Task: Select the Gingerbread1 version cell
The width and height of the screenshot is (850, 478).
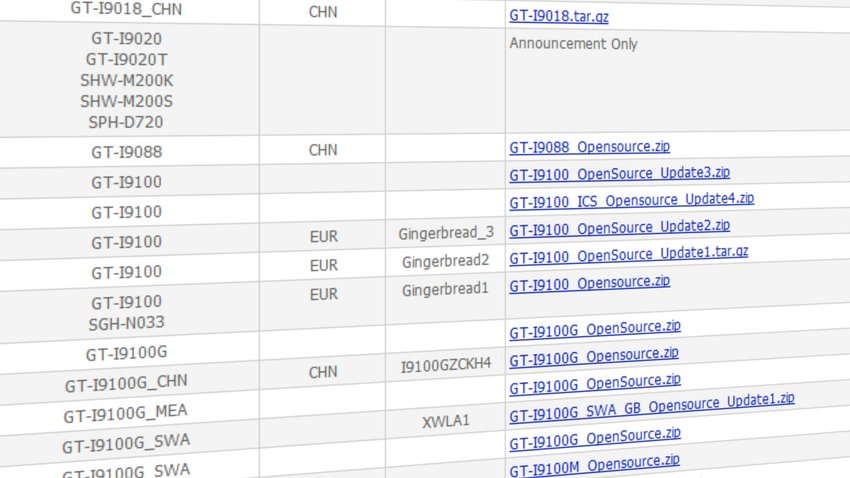Action: tap(445, 290)
